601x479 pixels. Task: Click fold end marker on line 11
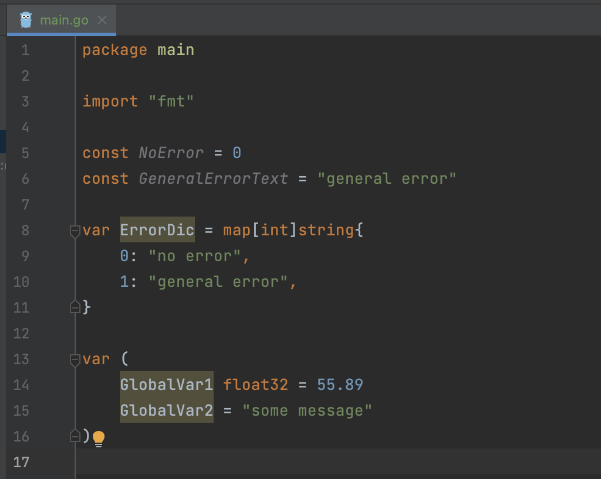[74, 308]
